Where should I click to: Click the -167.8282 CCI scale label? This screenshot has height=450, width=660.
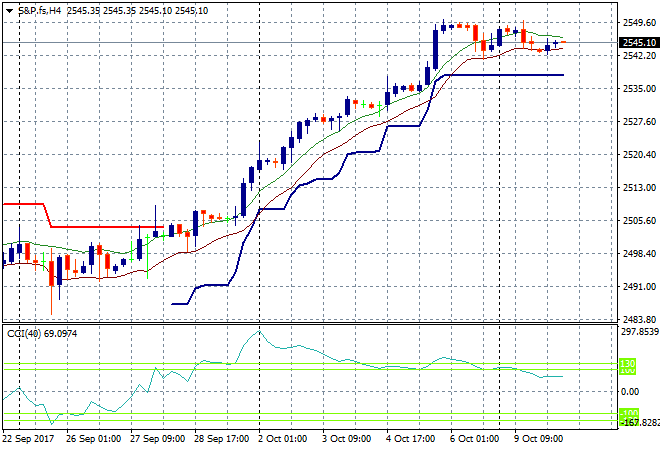[x=638, y=423]
